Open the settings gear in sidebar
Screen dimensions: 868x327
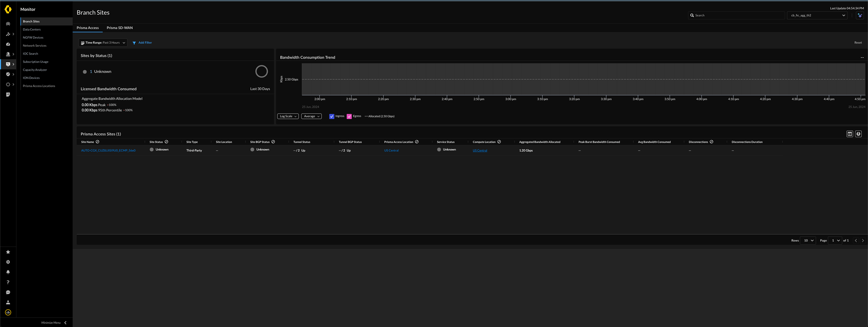8,262
